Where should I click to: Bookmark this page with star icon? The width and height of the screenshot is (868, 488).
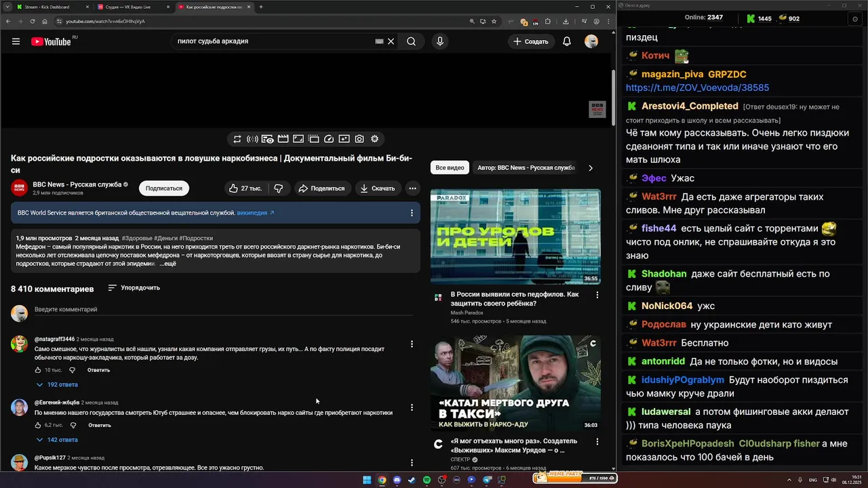coord(494,21)
